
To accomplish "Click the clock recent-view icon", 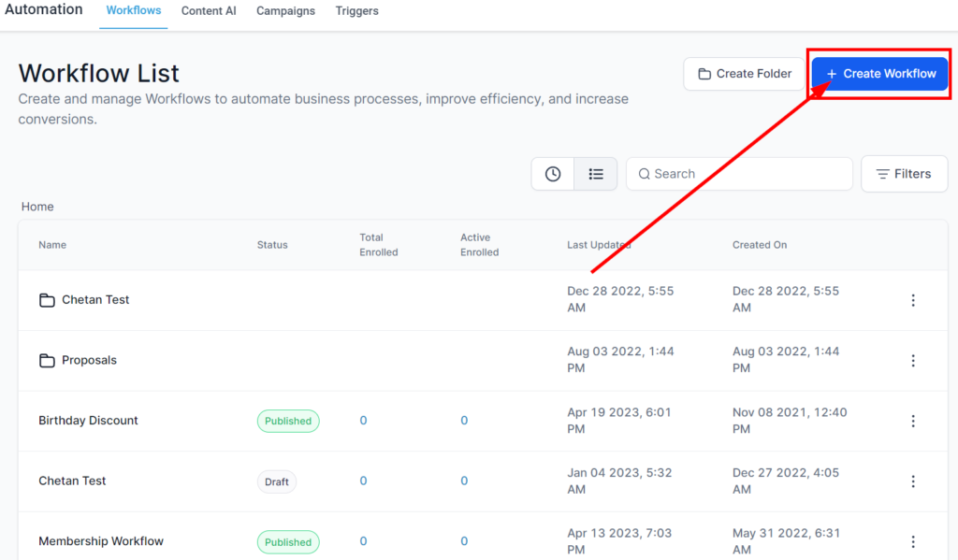I will click(553, 174).
